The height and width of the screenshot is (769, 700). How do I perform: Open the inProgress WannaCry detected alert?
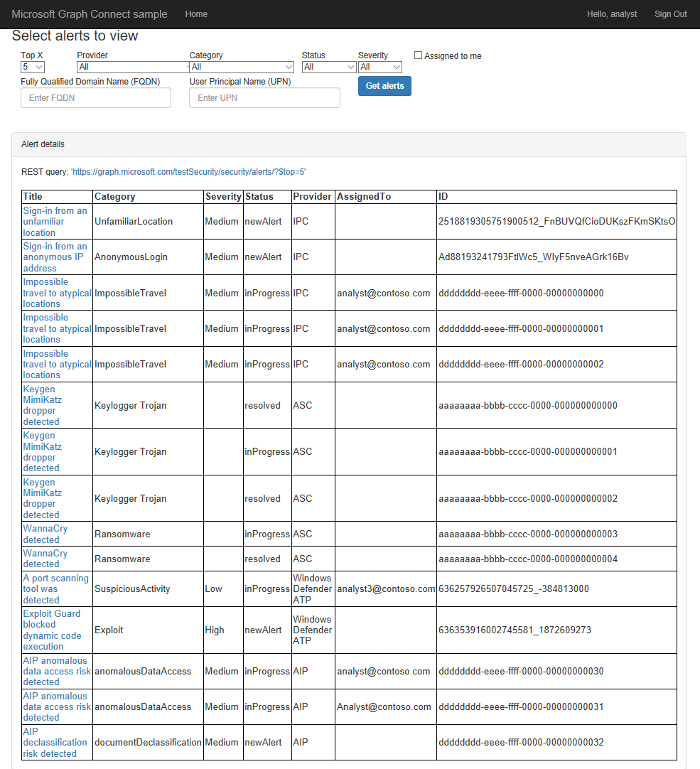click(45, 534)
